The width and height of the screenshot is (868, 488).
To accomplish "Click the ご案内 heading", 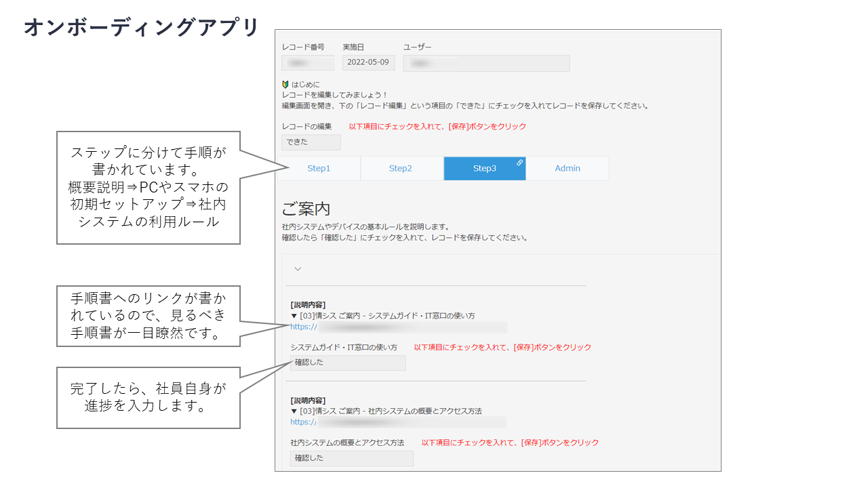I will pyautogui.click(x=306, y=209).
